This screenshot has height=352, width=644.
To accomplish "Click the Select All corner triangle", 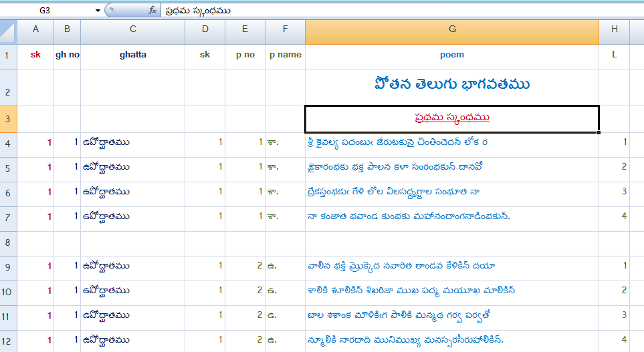I will point(8,32).
